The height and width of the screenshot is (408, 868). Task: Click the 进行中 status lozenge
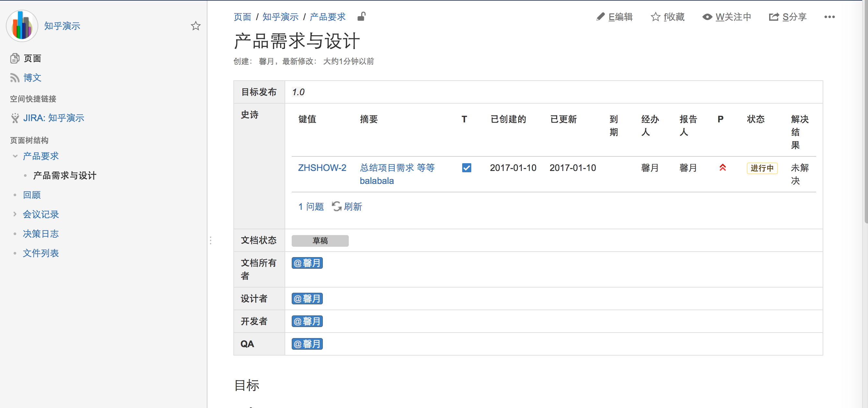point(762,168)
